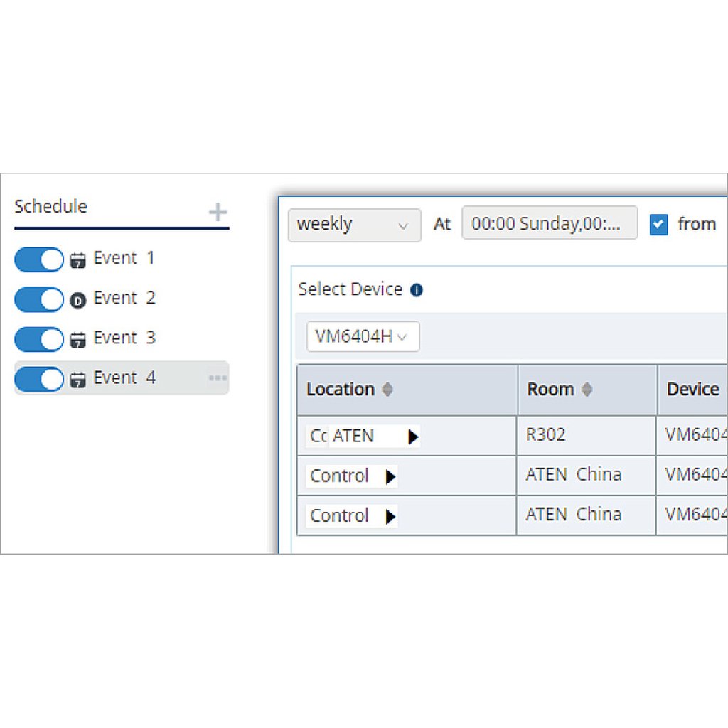The height and width of the screenshot is (728, 728).
Task: Click the Select Device heading
Action: point(350,289)
